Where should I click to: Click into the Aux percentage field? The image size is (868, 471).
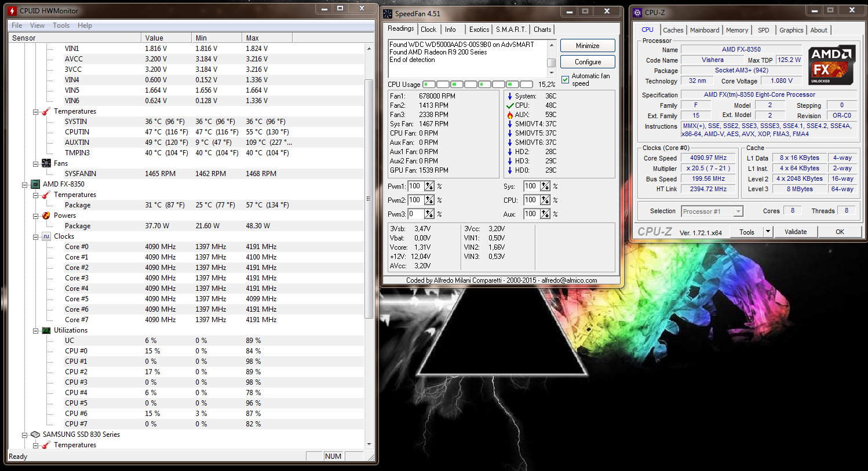tap(531, 214)
